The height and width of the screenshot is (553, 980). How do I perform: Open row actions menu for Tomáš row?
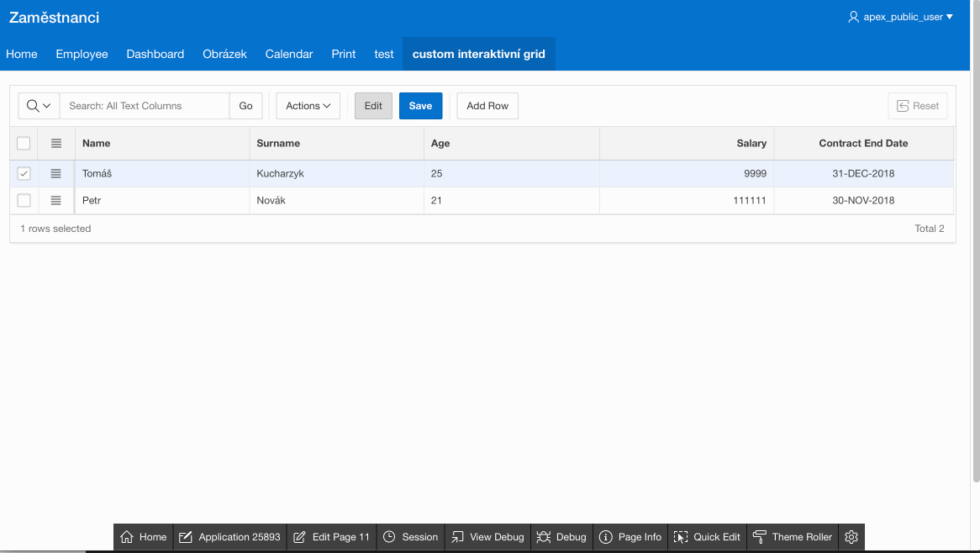56,174
